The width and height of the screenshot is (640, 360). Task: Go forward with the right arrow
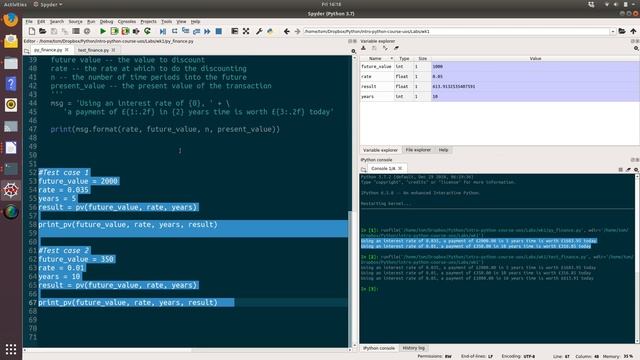297,31
